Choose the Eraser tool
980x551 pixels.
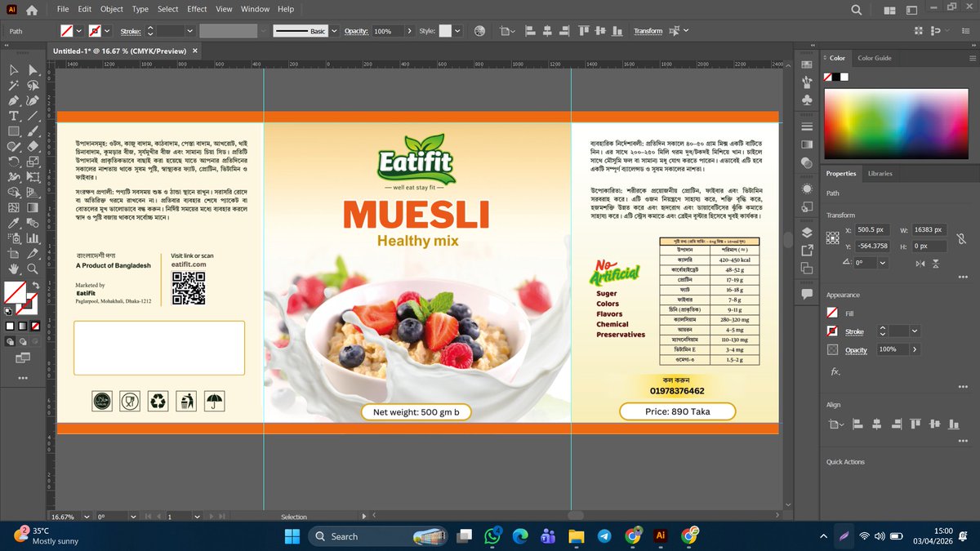tap(33, 146)
